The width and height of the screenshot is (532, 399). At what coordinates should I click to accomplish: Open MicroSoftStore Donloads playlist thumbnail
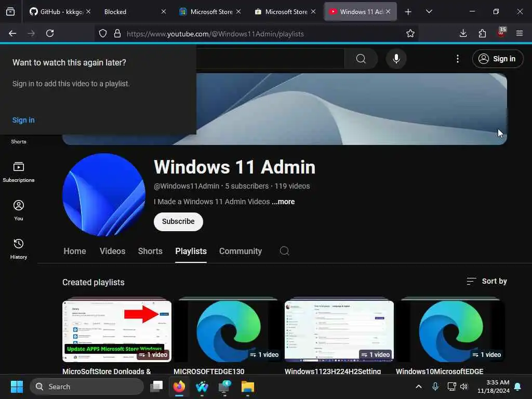[117, 331]
